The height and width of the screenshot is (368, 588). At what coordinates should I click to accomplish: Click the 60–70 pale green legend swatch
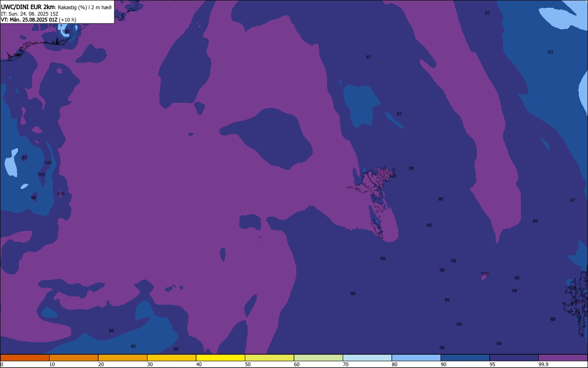[x=318, y=357]
